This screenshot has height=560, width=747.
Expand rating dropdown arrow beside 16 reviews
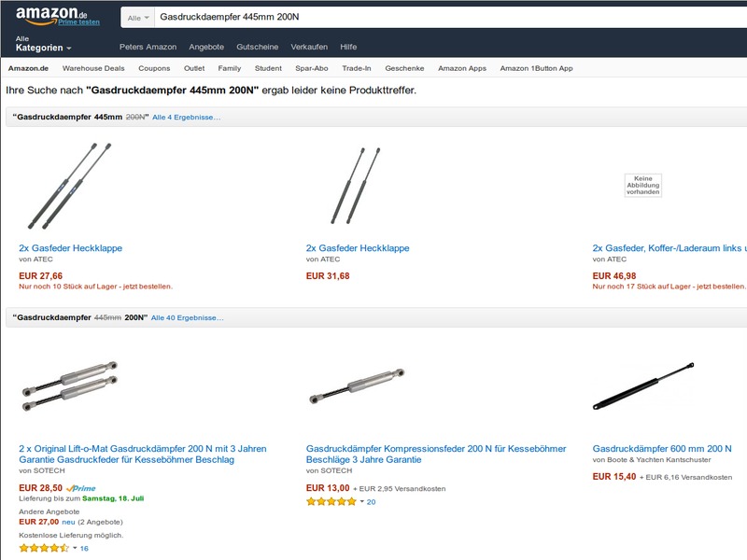(75, 549)
